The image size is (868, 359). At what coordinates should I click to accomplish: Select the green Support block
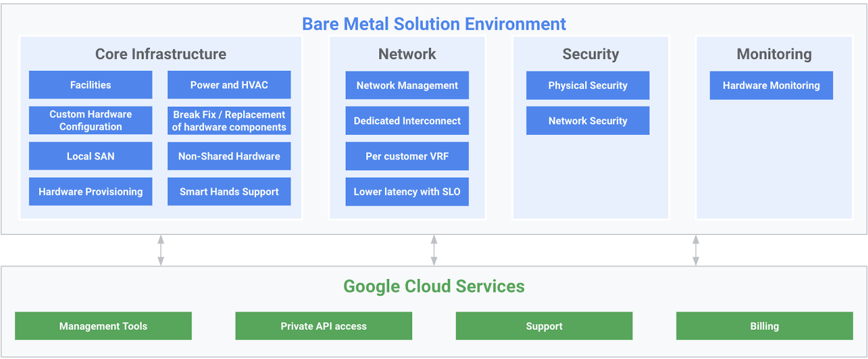tap(544, 326)
